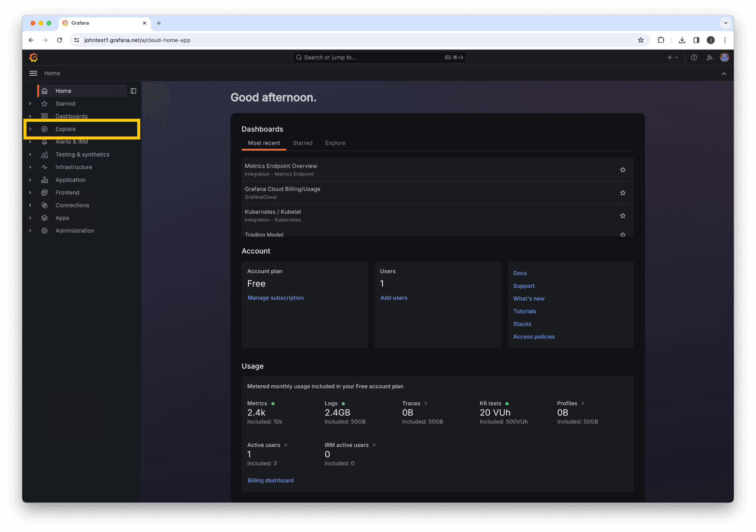Open the news feed RSS icon

tap(709, 57)
